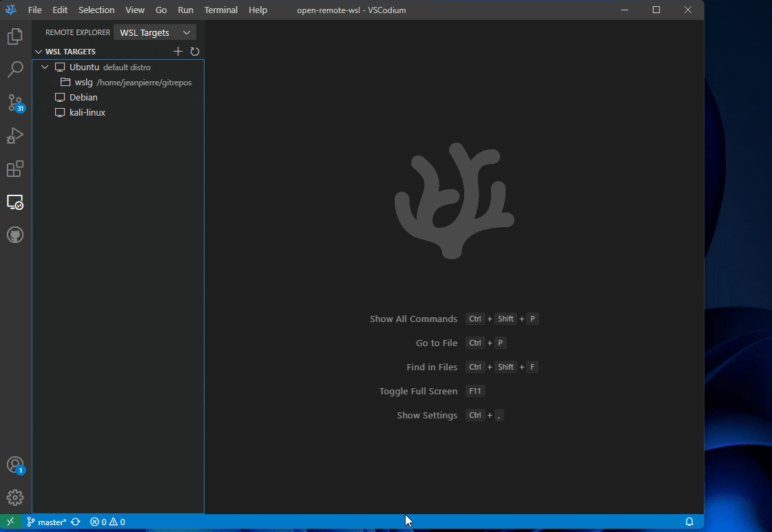Open the Remote Explorer icon in activity bar

pos(15,202)
